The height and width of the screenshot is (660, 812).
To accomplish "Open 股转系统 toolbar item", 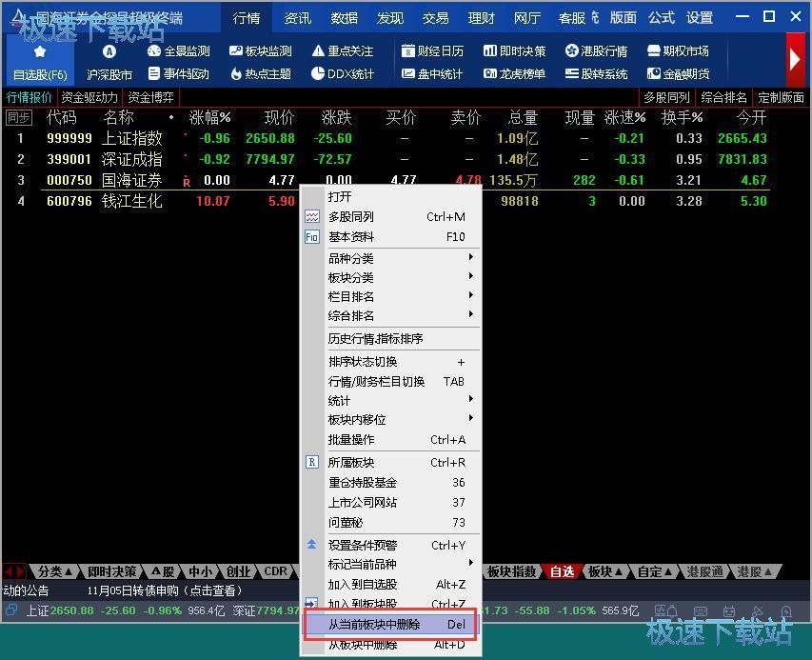I will pos(597,73).
